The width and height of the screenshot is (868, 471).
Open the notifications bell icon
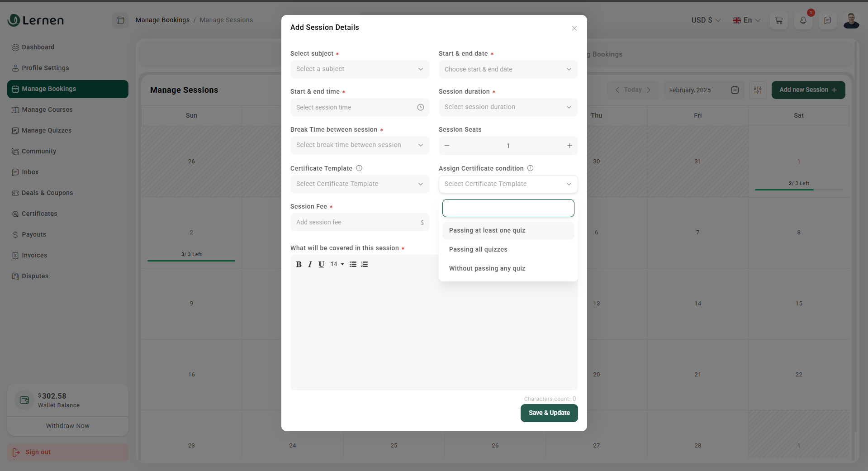click(x=803, y=20)
